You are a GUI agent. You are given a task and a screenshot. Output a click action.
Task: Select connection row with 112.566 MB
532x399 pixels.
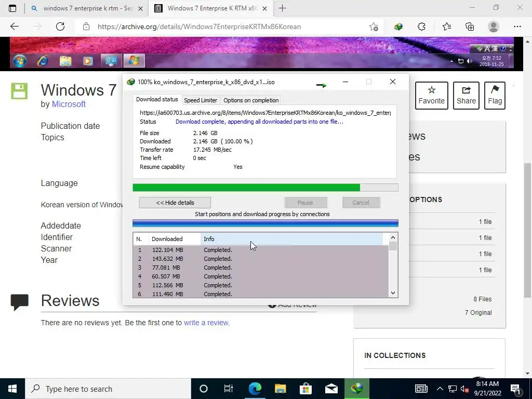click(261, 285)
